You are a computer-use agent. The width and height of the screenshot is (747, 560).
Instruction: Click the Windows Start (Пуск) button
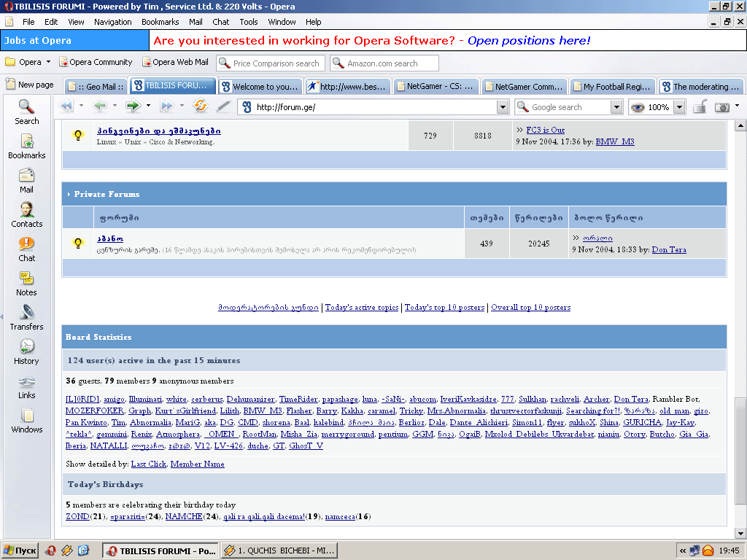coord(20,551)
